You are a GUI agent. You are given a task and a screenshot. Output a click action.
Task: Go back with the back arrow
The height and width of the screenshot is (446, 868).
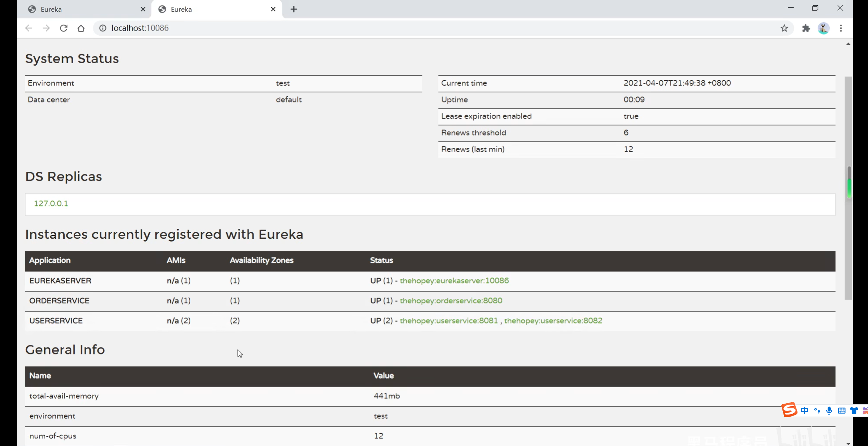(29, 28)
